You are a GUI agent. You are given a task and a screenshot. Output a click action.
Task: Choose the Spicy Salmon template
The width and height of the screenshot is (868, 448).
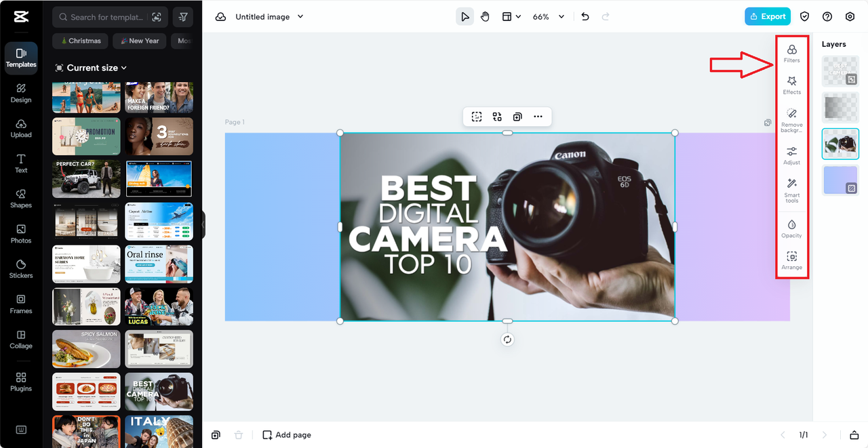pos(86,349)
